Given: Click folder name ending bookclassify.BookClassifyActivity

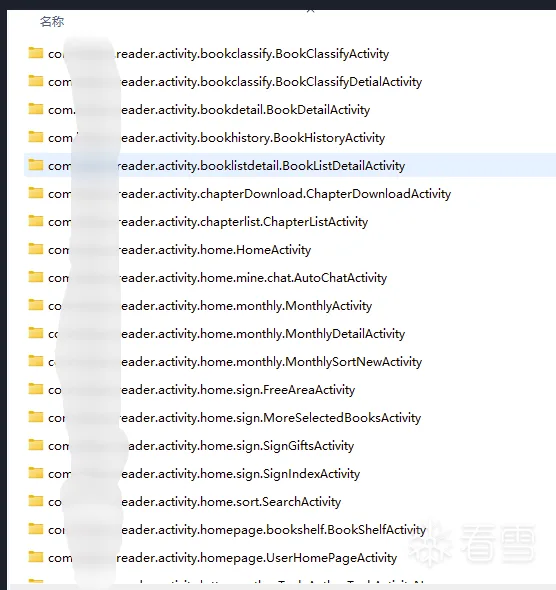Looking at the screenshot, I should point(219,54).
